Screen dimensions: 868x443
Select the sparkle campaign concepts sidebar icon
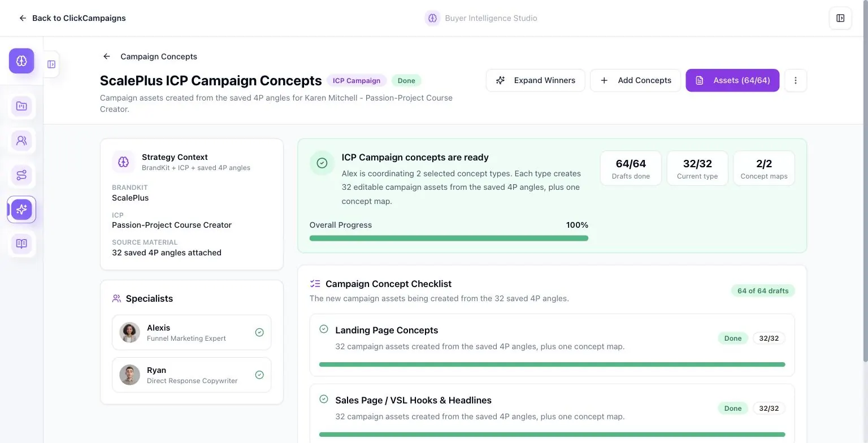[x=21, y=210]
